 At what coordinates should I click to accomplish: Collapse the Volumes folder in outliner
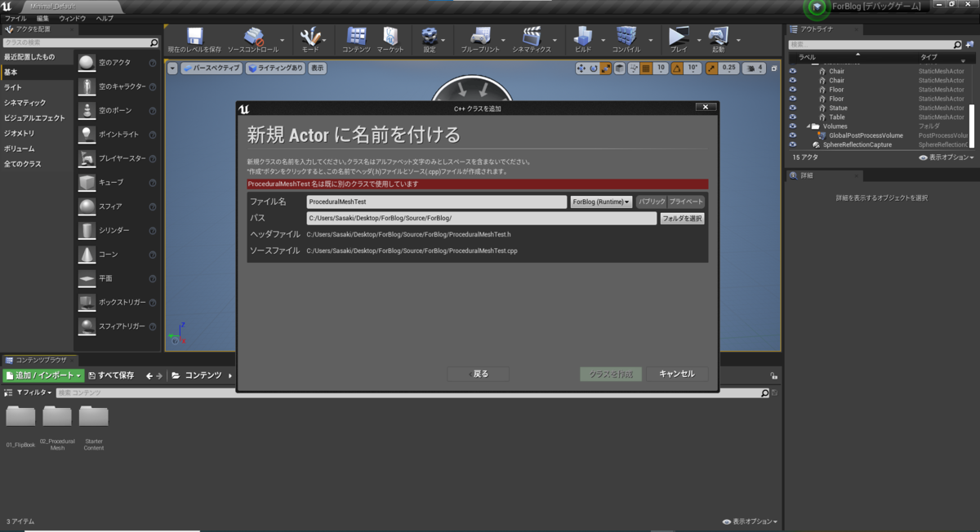(808, 126)
